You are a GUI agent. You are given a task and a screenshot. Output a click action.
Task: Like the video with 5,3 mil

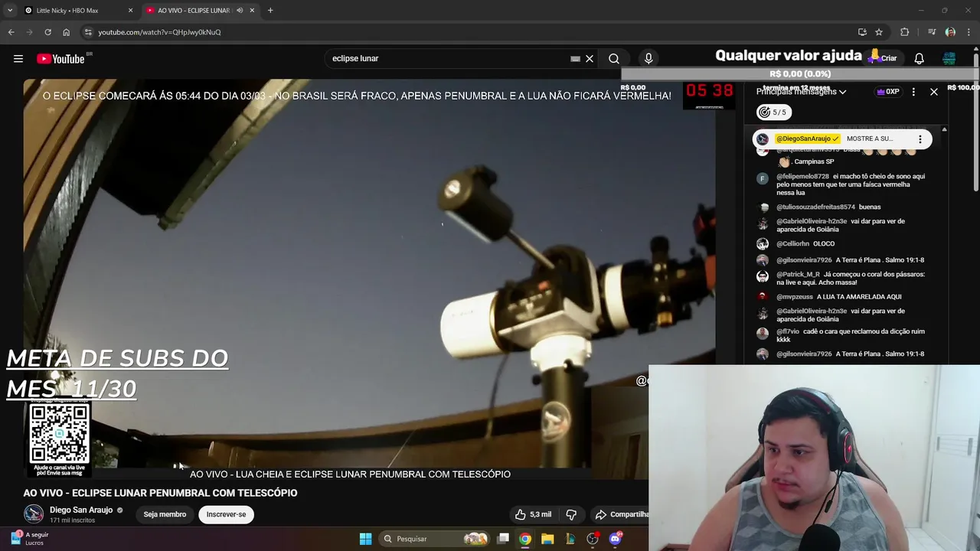[533, 514]
